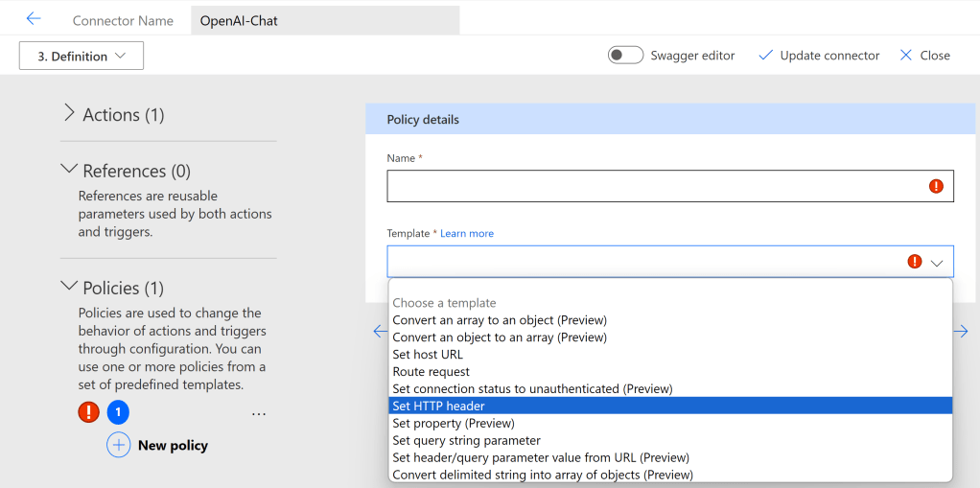
Task: Pick the Route request template
Action: pyautogui.click(x=431, y=371)
